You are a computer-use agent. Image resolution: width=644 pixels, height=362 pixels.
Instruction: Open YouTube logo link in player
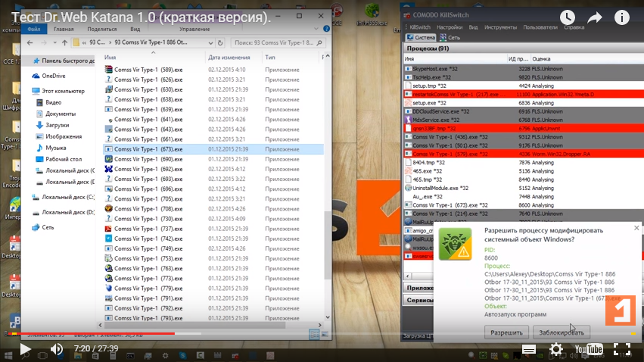tap(589, 349)
